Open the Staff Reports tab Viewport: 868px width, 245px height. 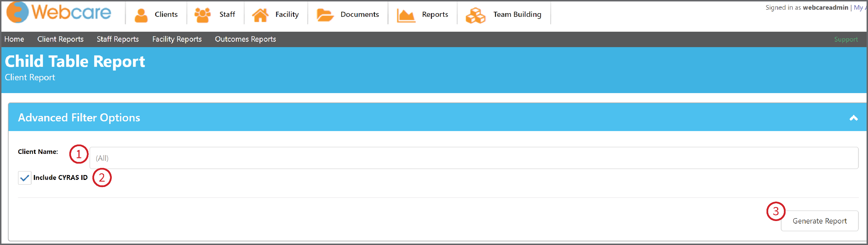coord(117,39)
